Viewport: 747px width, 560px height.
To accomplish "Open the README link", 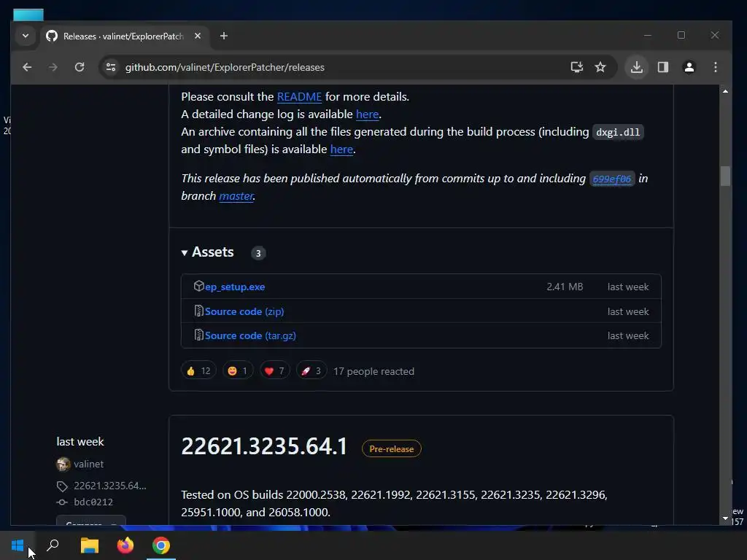I will tap(299, 97).
